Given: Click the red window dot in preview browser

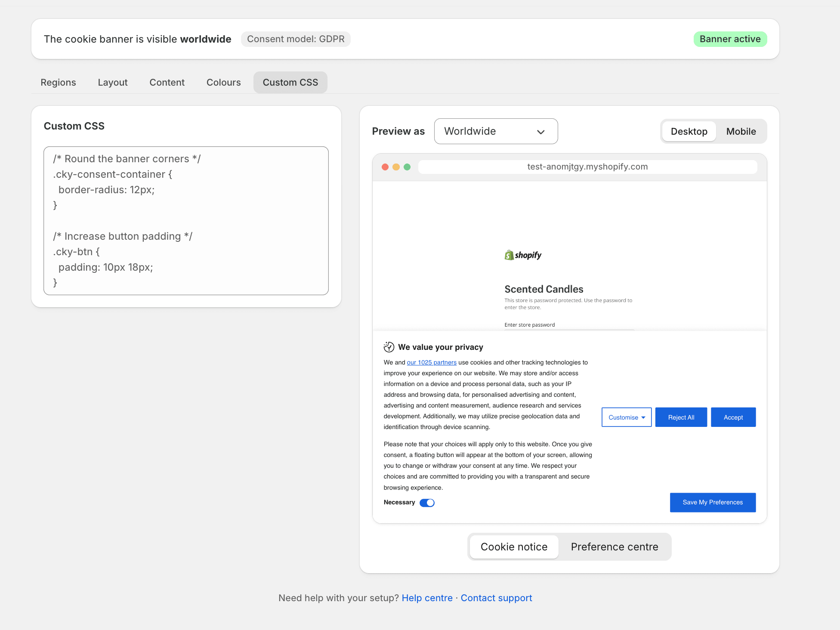Looking at the screenshot, I should click(x=385, y=167).
